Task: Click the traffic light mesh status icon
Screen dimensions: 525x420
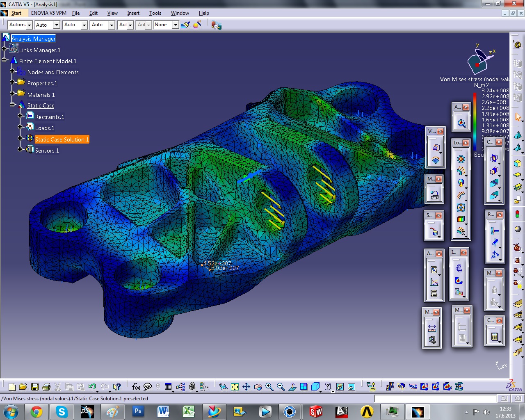Action: tap(518, 214)
